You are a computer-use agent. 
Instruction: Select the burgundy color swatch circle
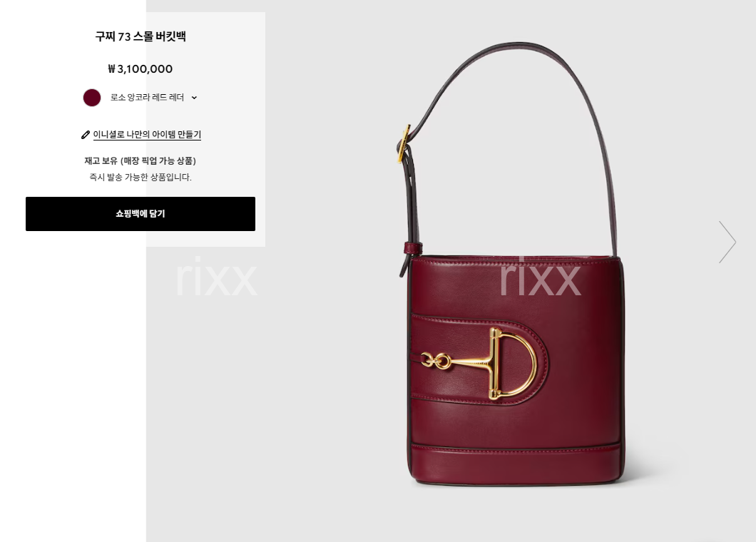91,98
